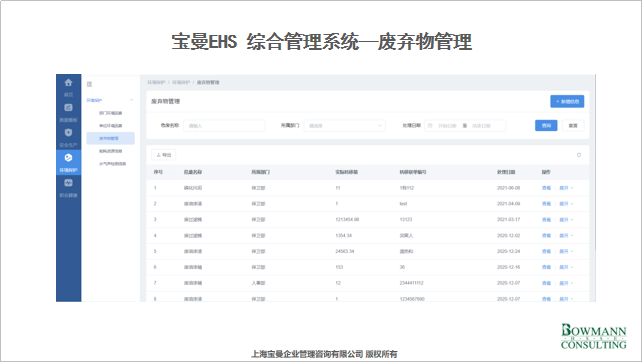Select the 2021-06-08 date cell
Viewport: 643px width, 363px height.
508,188
